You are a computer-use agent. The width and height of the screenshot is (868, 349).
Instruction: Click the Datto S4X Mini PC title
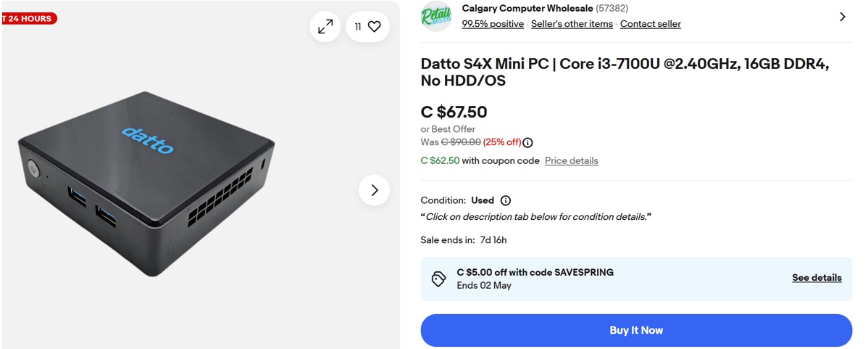point(624,72)
